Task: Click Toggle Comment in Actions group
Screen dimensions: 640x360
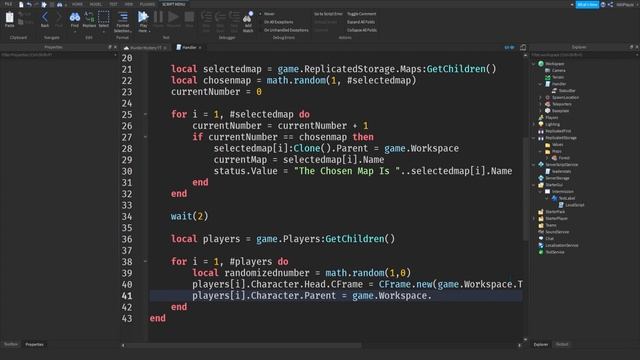Action: click(362, 14)
